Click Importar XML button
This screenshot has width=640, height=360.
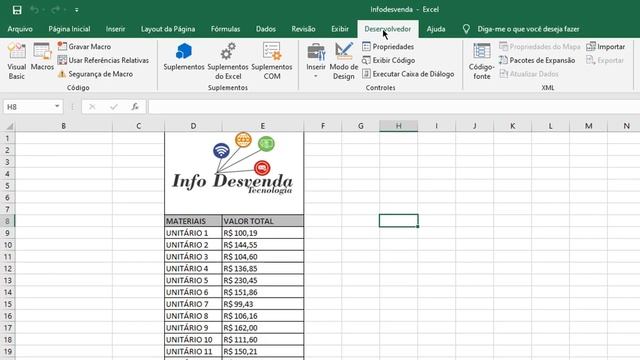(x=606, y=47)
